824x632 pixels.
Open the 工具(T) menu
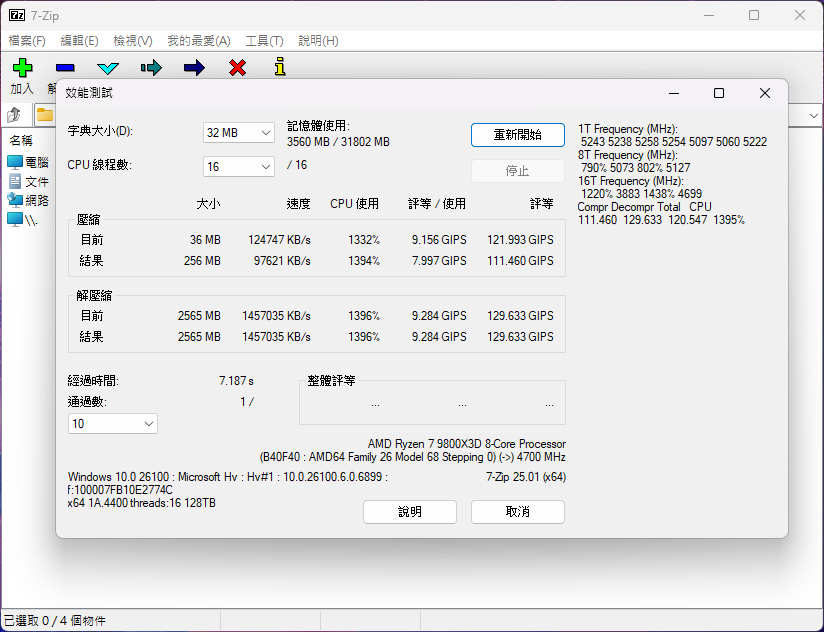pyautogui.click(x=264, y=41)
